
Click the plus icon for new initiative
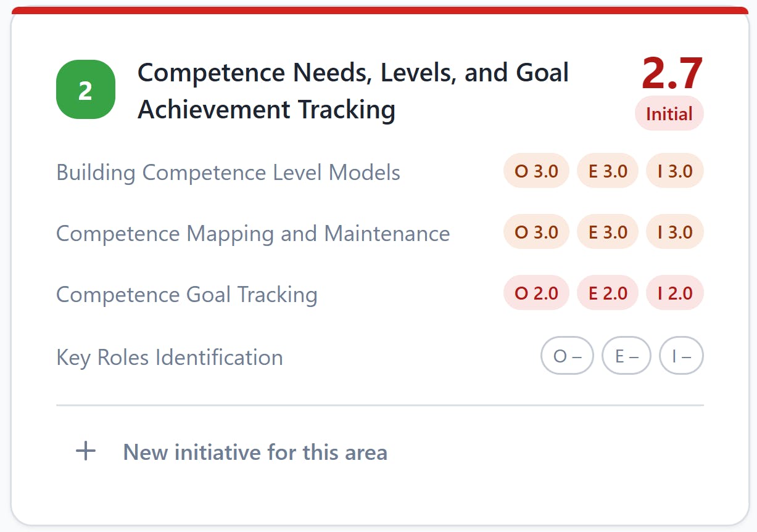(86, 451)
